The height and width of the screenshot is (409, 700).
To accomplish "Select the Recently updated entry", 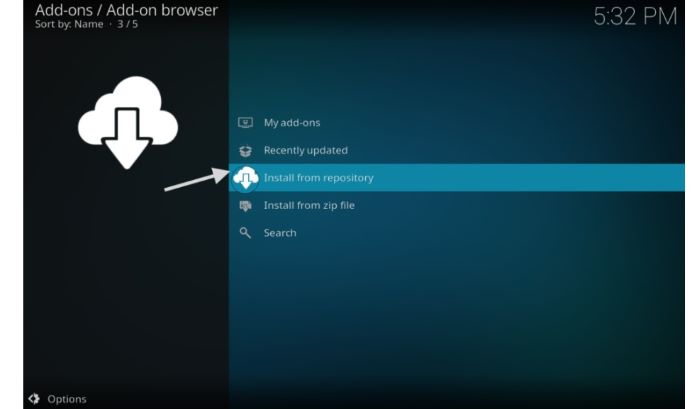I will pyautogui.click(x=457, y=150).
